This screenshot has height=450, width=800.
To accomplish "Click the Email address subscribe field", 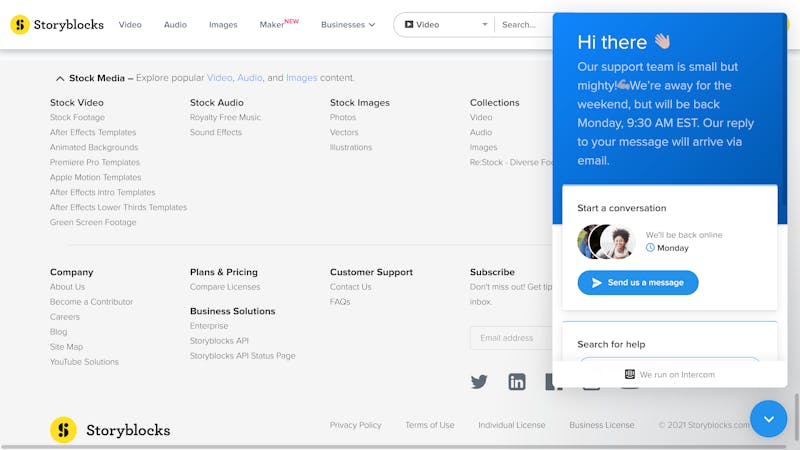I will point(511,338).
